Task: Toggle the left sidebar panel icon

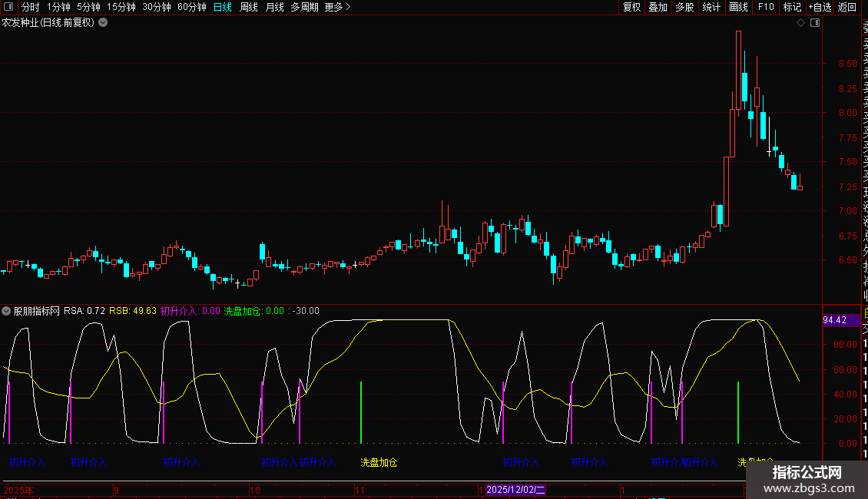Action: tap(8, 7)
